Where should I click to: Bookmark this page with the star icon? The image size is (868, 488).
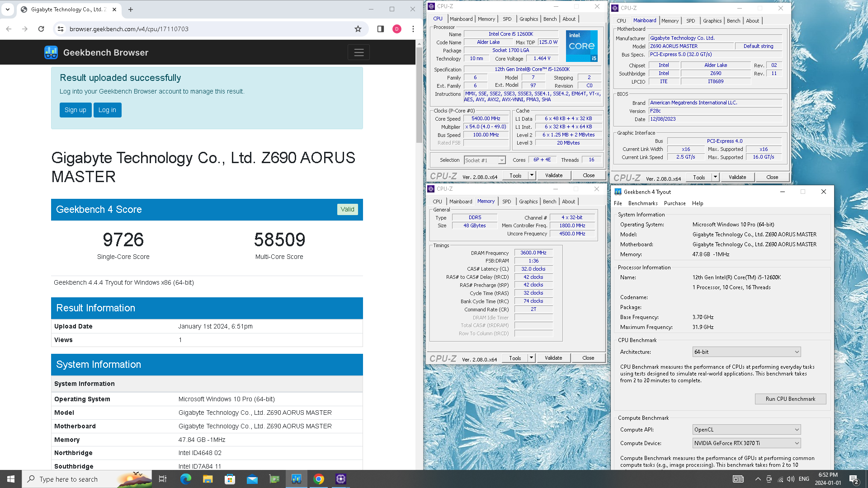pyautogui.click(x=358, y=29)
